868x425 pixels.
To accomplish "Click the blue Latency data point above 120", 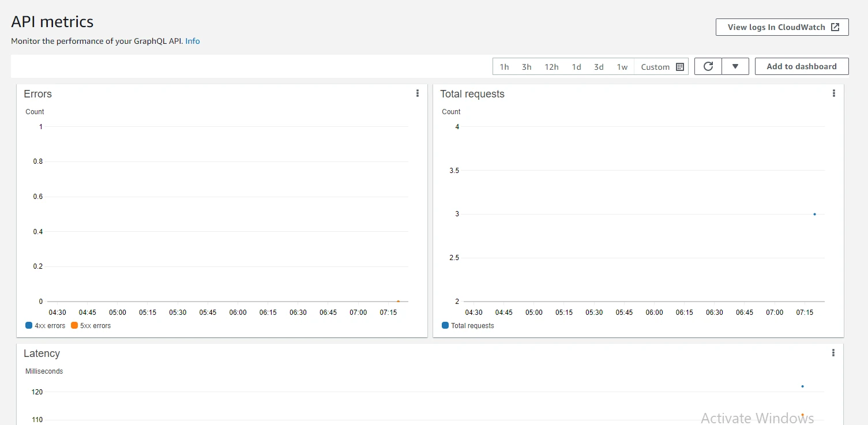I will coord(802,386).
